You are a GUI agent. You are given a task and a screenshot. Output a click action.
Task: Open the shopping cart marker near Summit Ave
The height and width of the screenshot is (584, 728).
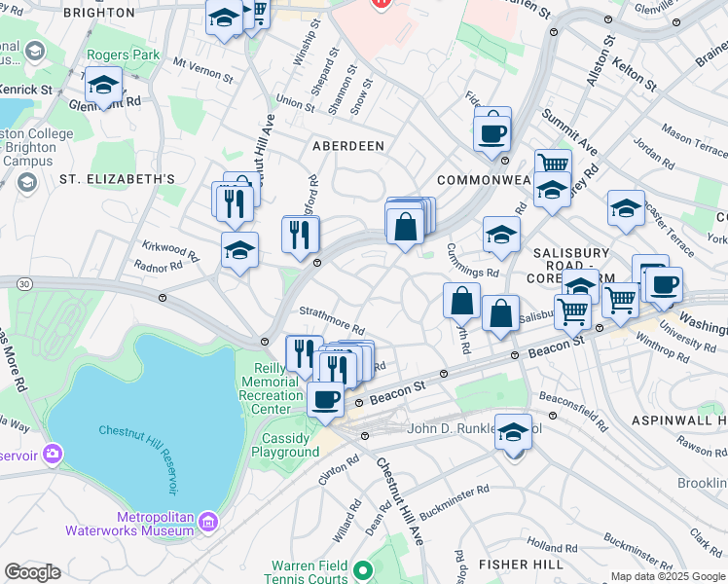pyautogui.click(x=553, y=164)
